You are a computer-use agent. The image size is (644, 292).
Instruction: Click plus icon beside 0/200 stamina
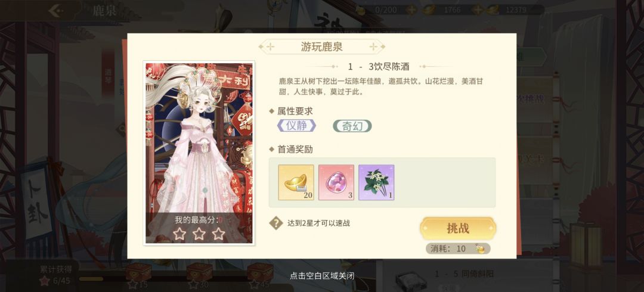point(411,10)
